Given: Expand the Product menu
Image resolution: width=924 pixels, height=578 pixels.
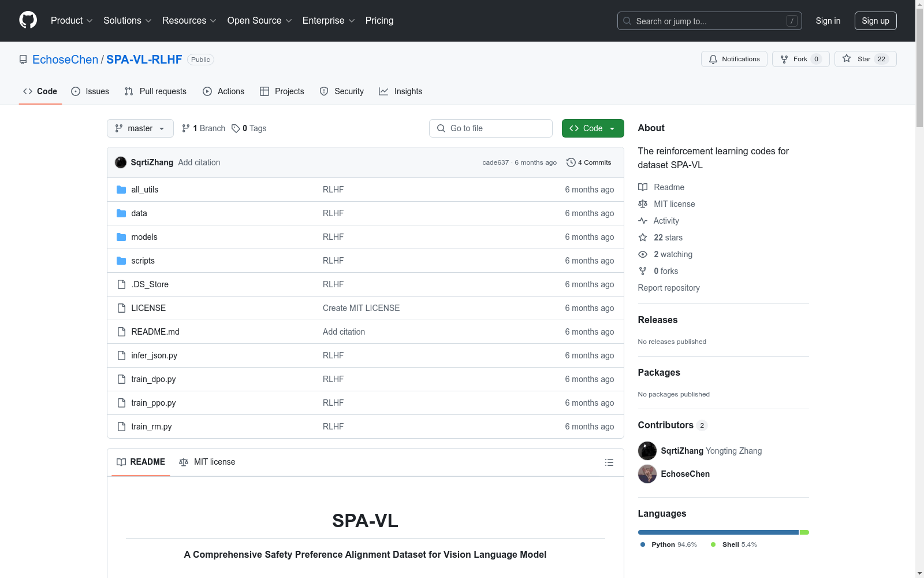Looking at the screenshot, I should tap(72, 20).
